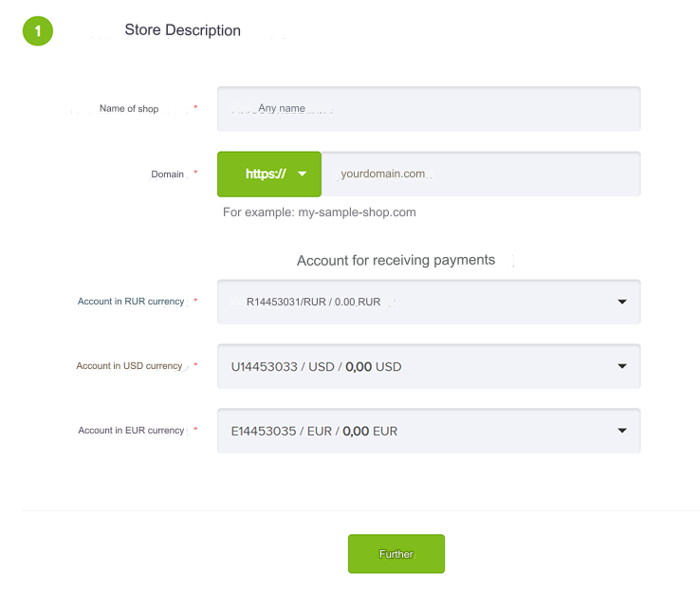Click the Account in RUR currency label
Viewport: 700px width, 590px height.
click(131, 302)
